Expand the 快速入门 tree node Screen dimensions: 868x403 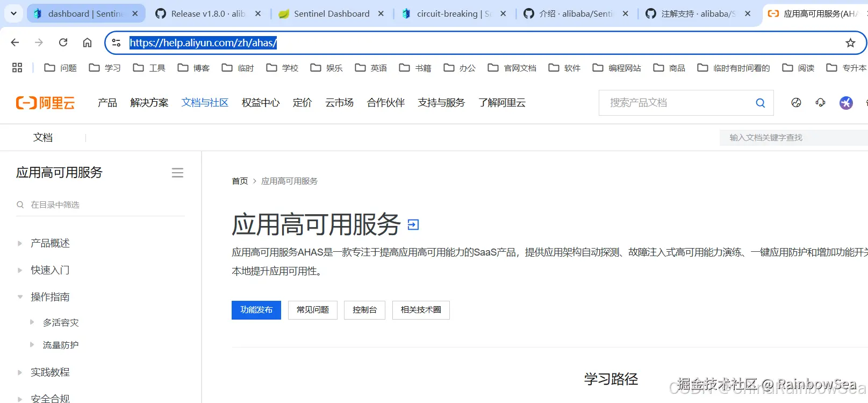click(20, 270)
